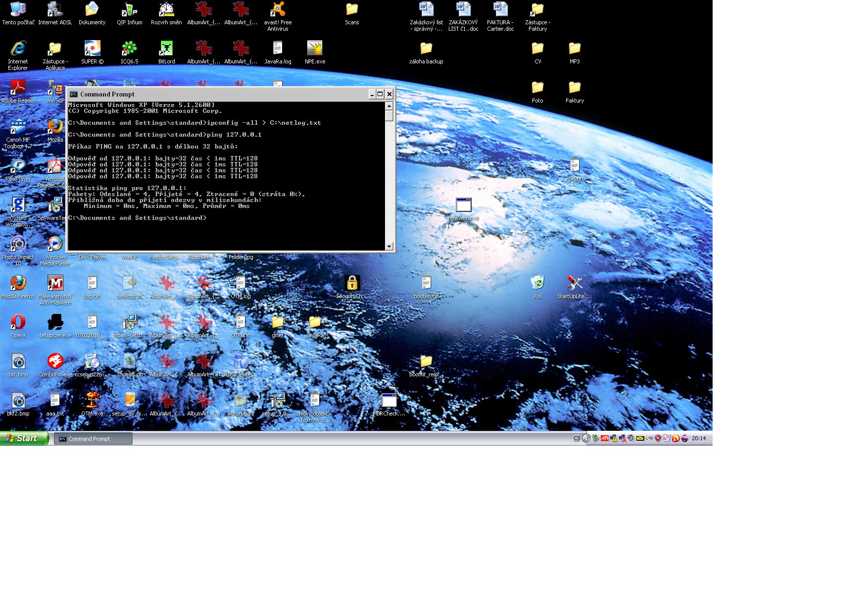Click the Koš recycle bin icon
Image resolution: width=868 pixels, height=614 pixels.
[537, 283]
